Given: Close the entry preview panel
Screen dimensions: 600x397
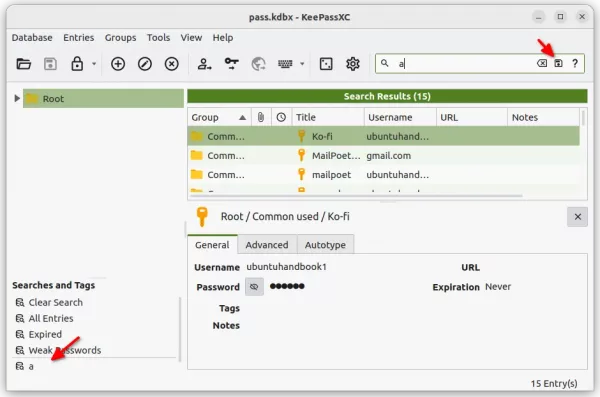Looking at the screenshot, I should click(577, 217).
